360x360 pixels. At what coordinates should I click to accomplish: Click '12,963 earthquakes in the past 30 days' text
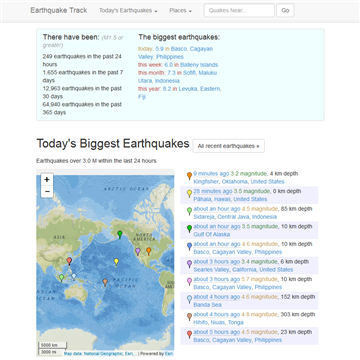82,92
